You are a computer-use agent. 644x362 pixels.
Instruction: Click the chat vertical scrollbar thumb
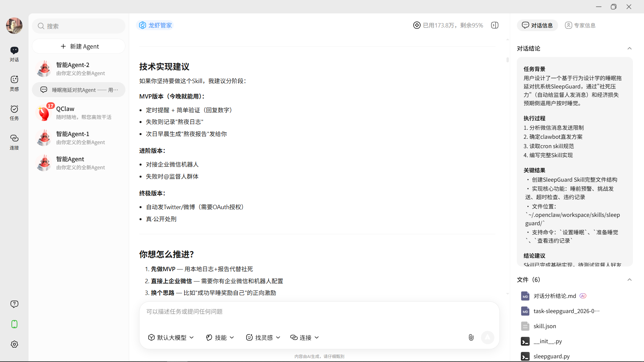[x=507, y=60]
